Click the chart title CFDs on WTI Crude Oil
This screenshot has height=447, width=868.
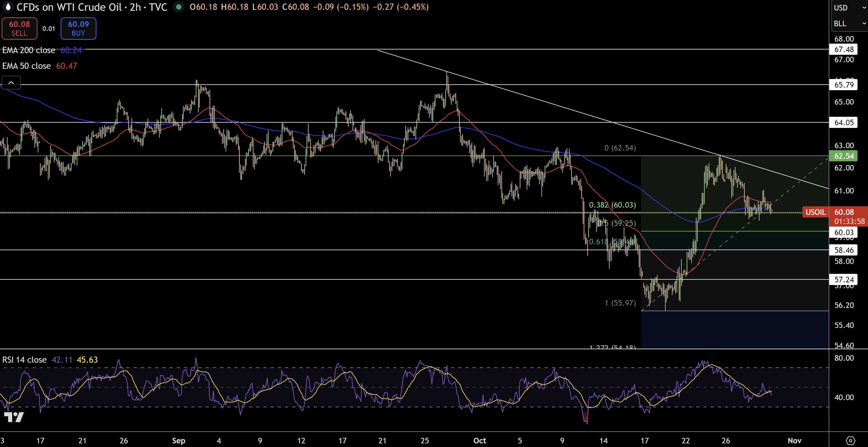(x=69, y=7)
